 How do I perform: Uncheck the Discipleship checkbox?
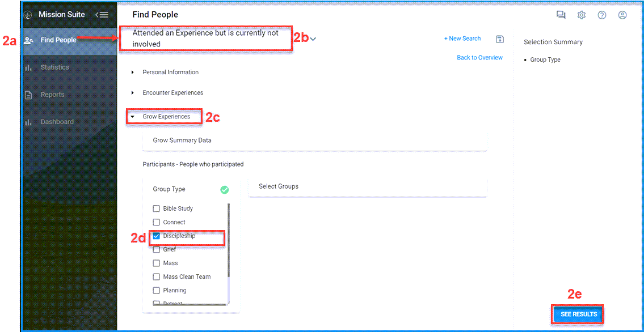[x=156, y=236]
